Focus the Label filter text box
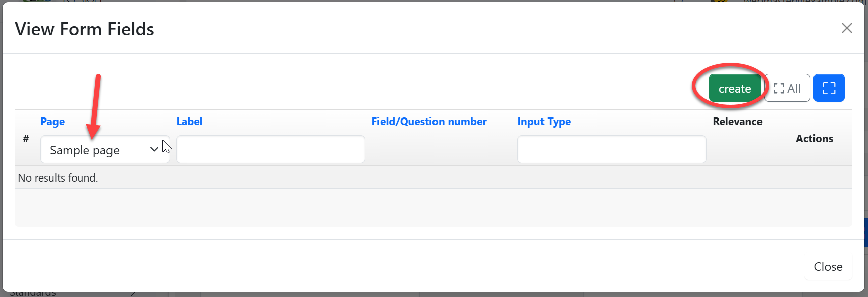The width and height of the screenshot is (868, 297). click(x=270, y=150)
